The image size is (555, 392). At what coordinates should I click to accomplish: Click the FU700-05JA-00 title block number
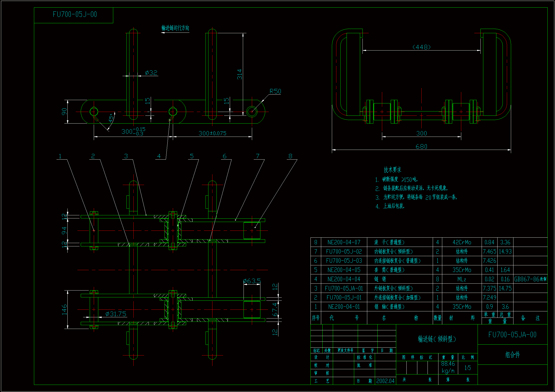coord(512,335)
